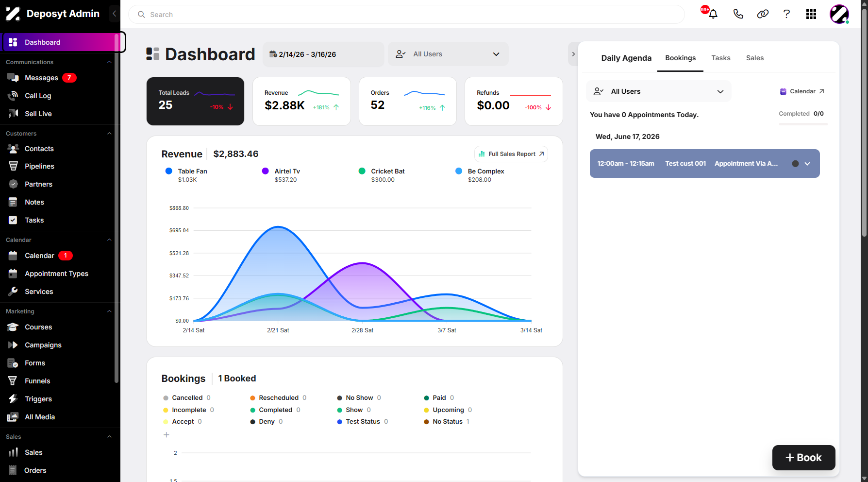
Task: Click the Messages sidebar icon
Action: pos(13,78)
